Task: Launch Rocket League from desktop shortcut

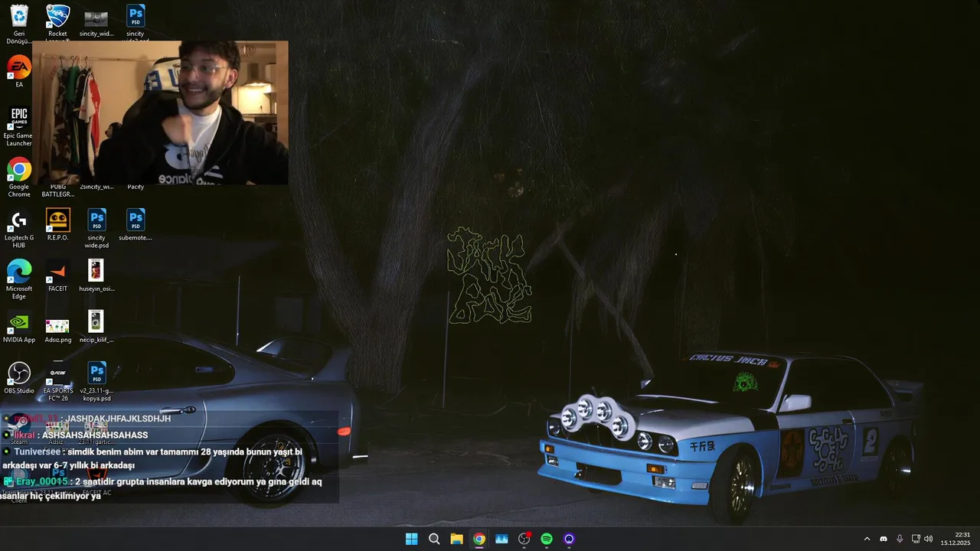Action: [57, 21]
